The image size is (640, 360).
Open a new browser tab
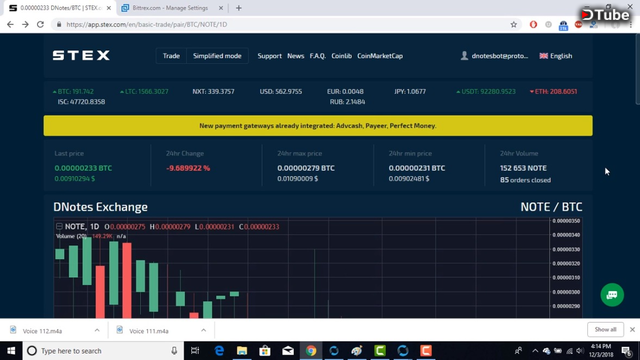238,8
